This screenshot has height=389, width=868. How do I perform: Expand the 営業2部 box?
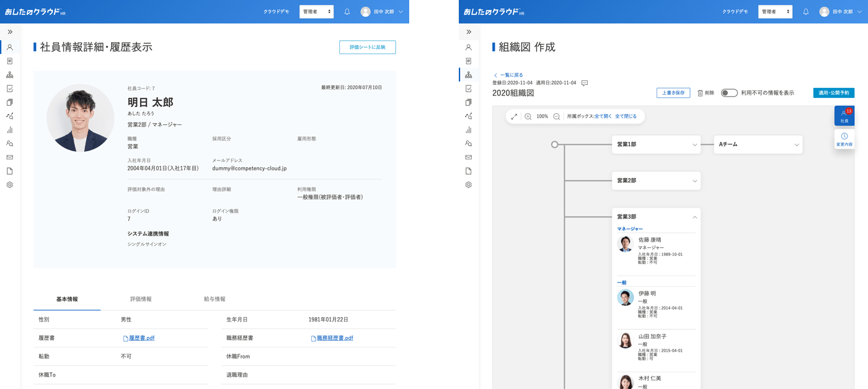(695, 181)
